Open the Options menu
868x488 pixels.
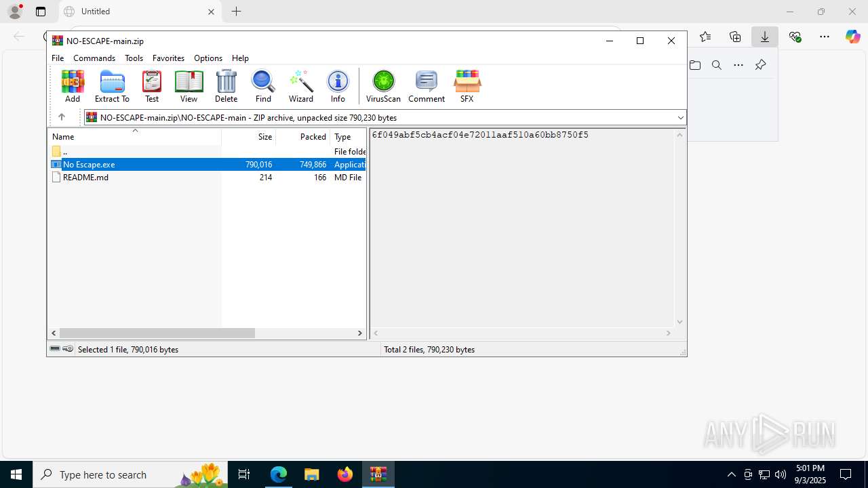[x=208, y=58]
